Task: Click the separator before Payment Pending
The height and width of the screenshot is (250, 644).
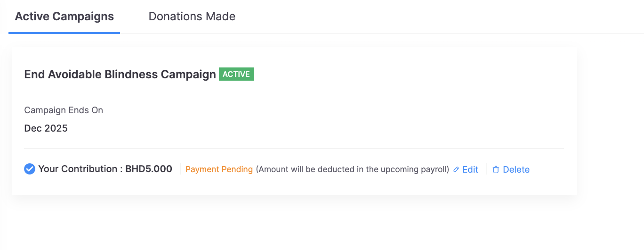Action: coord(180,169)
